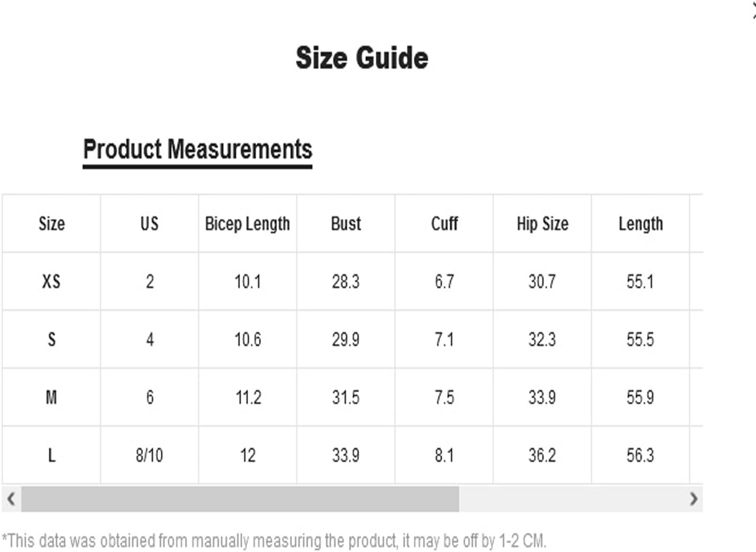Click the empty scrollbar track area
The height and width of the screenshot is (552, 756).
[571, 499]
